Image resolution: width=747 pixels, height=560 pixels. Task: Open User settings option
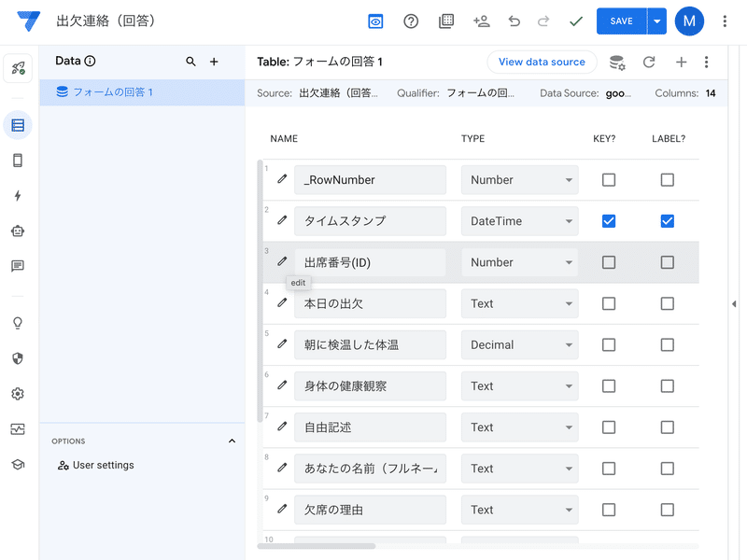(x=96, y=465)
